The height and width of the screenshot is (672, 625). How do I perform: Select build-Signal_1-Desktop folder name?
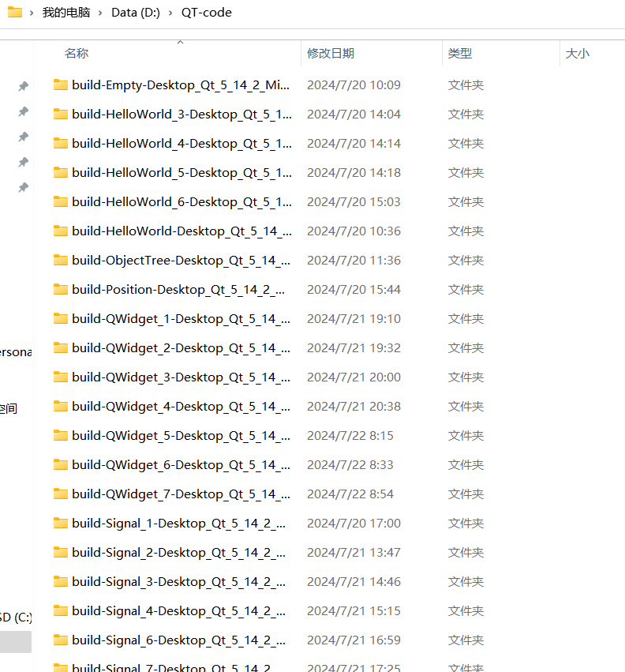pyautogui.click(x=178, y=523)
